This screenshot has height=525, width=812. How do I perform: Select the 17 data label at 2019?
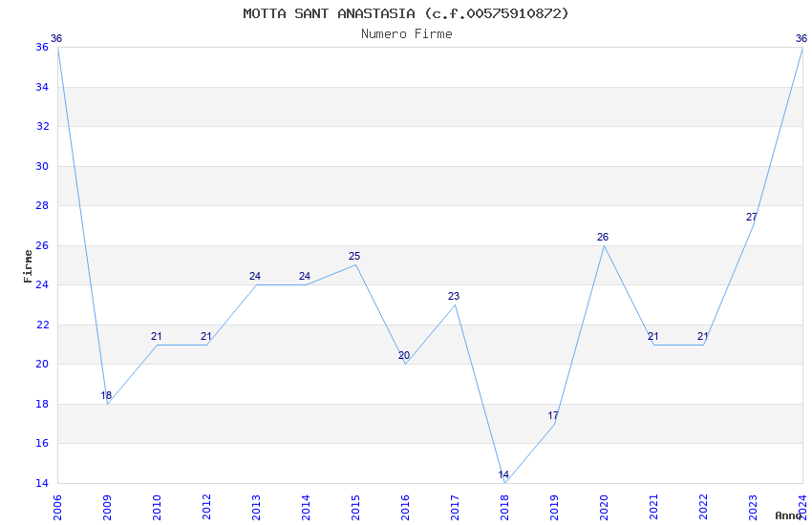pos(552,415)
